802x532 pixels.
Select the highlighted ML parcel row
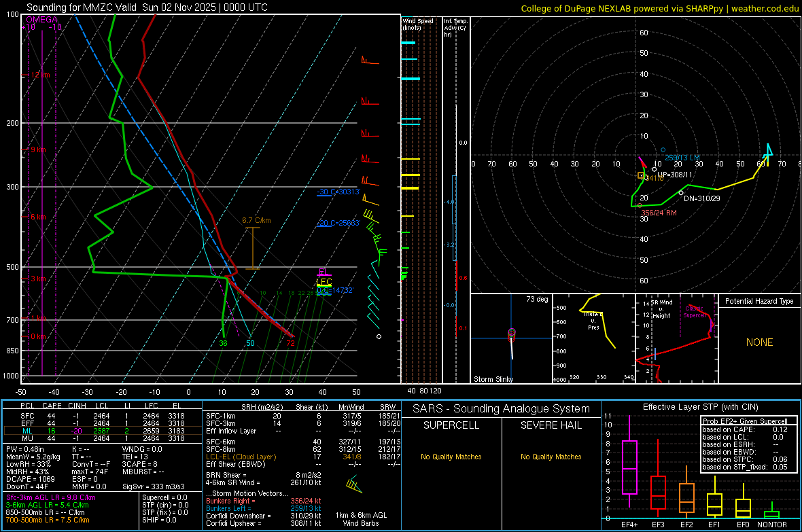point(103,431)
